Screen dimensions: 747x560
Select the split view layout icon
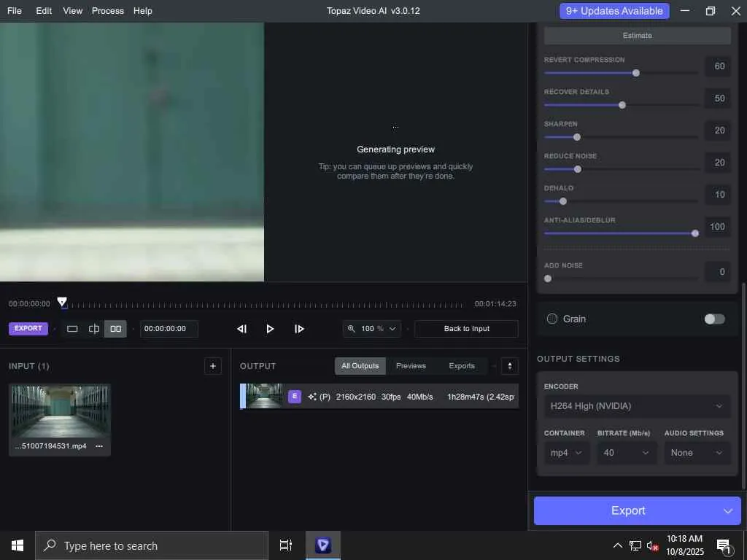click(x=94, y=329)
